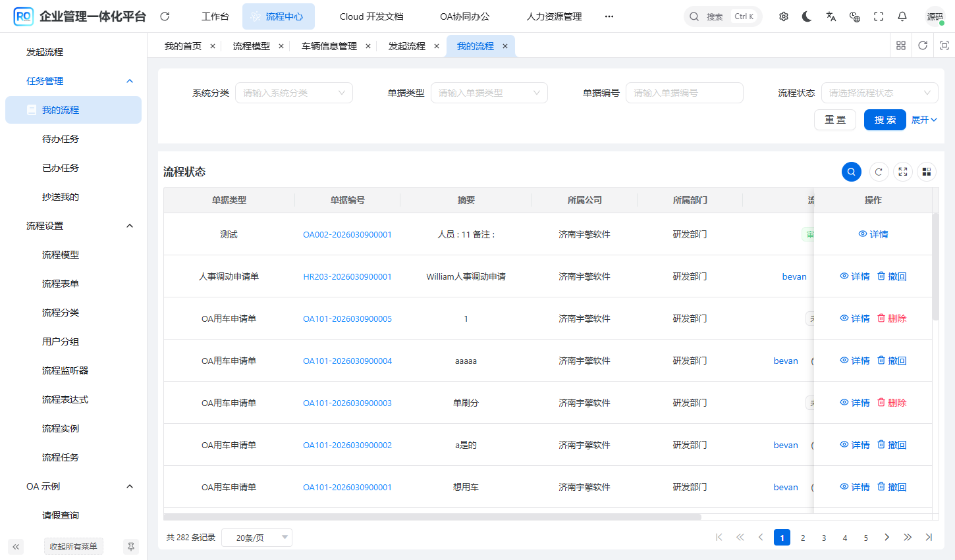Open notifications via the bell icon
The height and width of the screenshot is (560, 955).
click(x=902, y=16)
